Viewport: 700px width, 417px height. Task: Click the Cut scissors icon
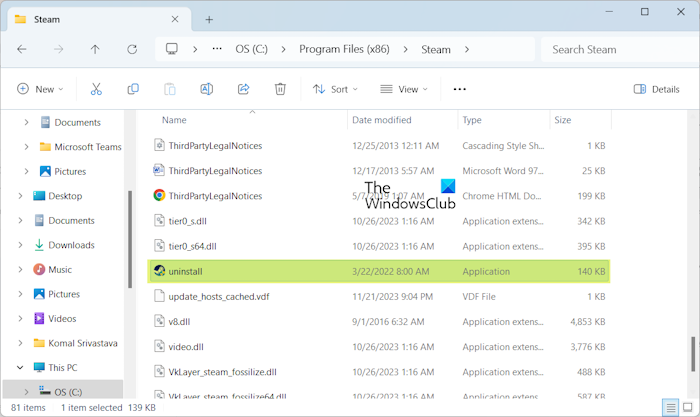(96, 89)
